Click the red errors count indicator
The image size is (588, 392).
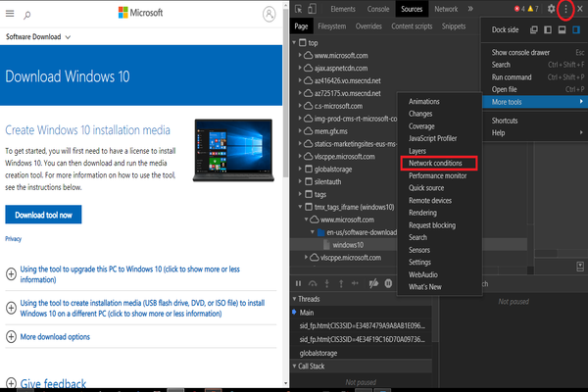[519, 9]
